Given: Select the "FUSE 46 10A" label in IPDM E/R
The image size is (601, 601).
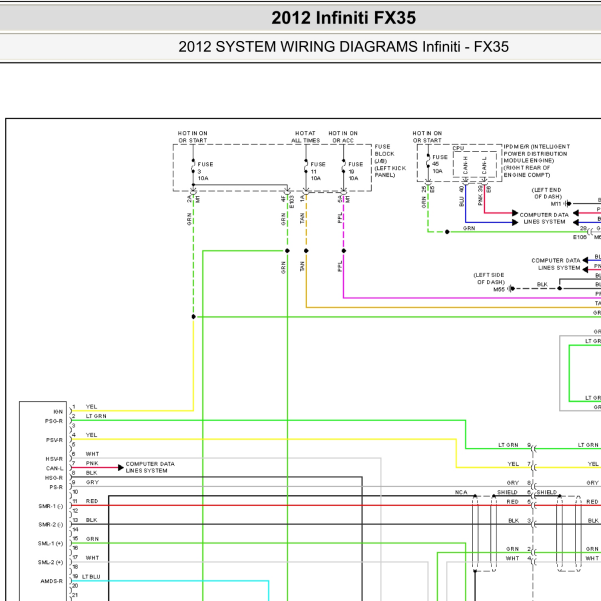Looking at the screenshot, I should pyautogui.click(x=439, y=164).
